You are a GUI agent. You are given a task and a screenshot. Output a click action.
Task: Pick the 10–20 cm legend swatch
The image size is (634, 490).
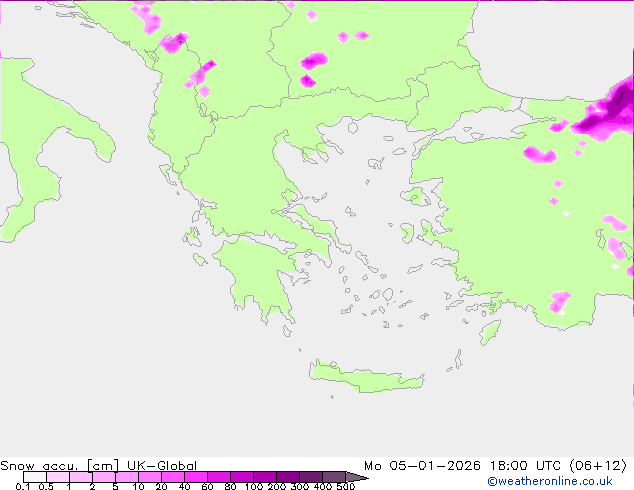[x=150, y=477]
